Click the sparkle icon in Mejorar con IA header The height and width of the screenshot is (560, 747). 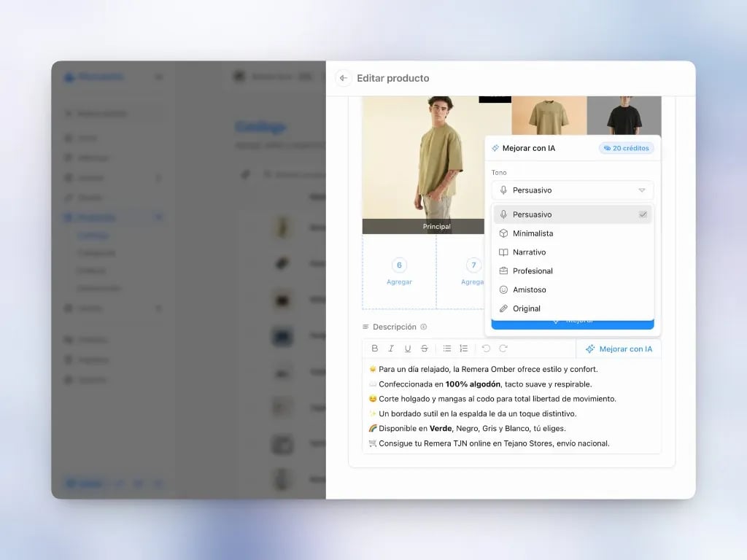(495, 148)
